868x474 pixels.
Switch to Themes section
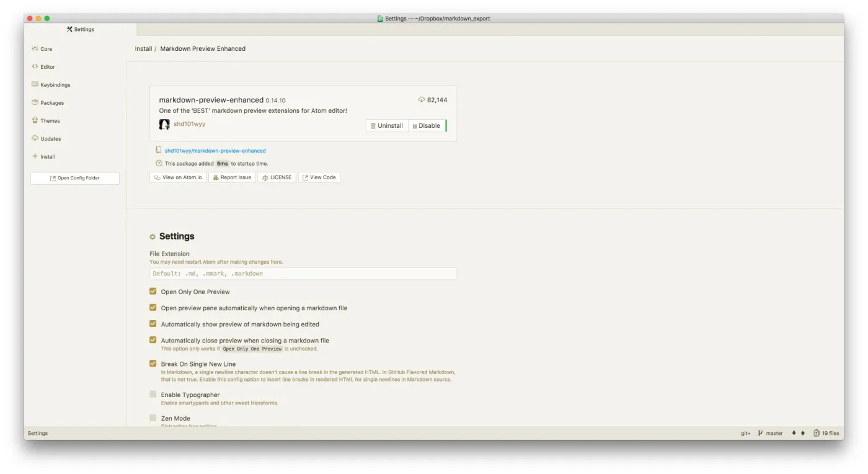point(46,121)
